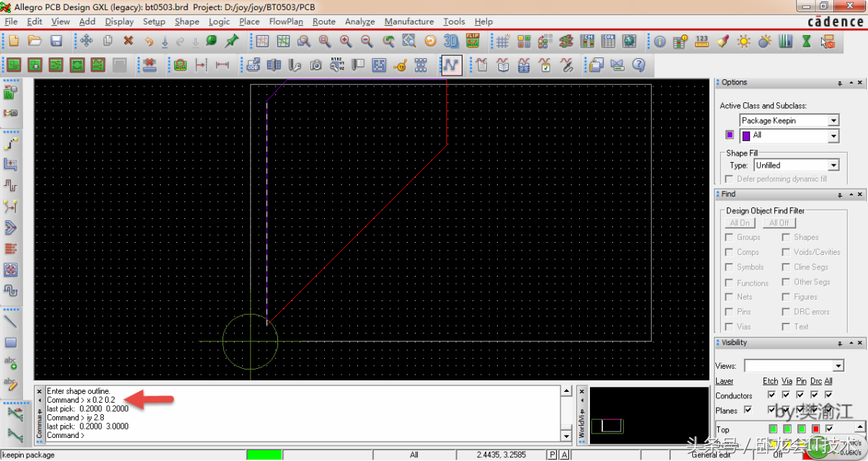This screenshot has width=868, height=461.
Task: Click Zoom Out magnifier icon
Action: [x=367, y=41]
